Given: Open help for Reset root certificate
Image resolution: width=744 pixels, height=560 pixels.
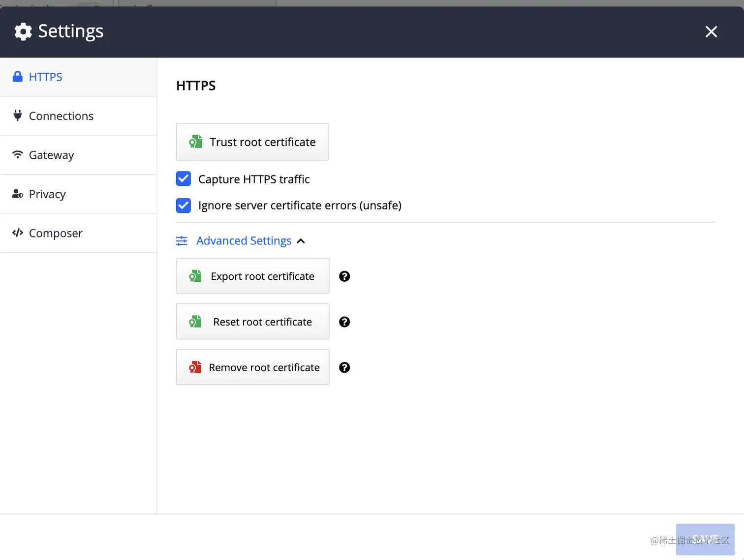Looking at the screenshot, I should (x=344, y=322).
